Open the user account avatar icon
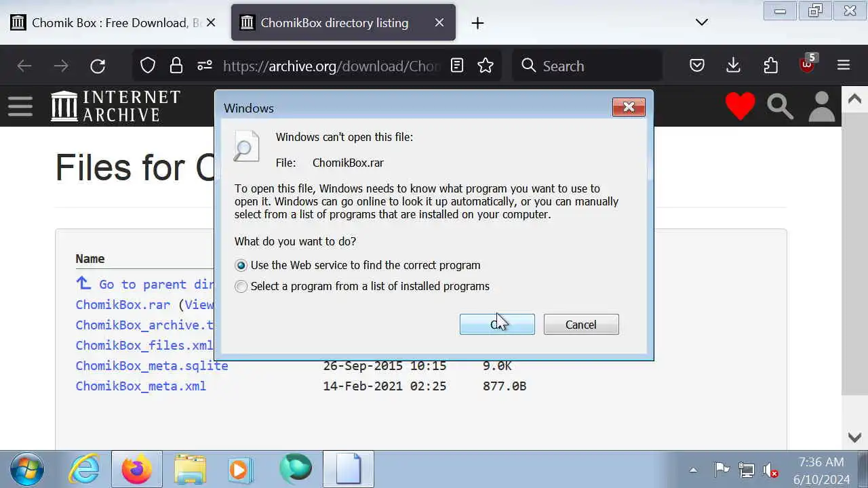Image resolution: width=868 pixels, height=488 pixels. coord(822,106)
